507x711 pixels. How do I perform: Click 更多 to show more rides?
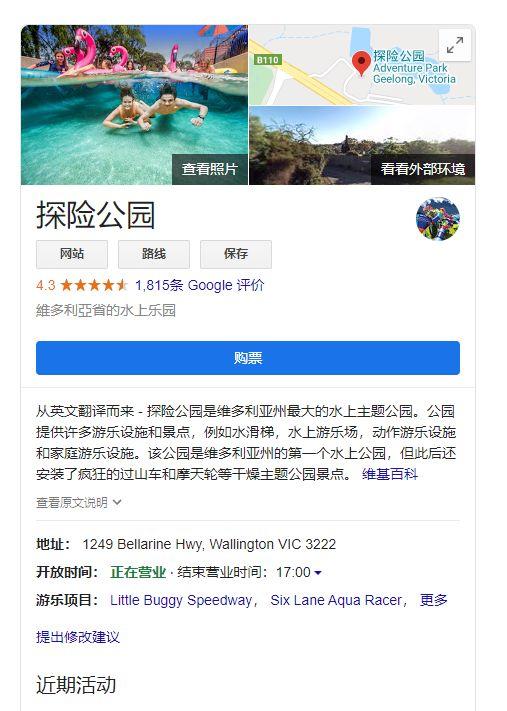pos(434,600)
